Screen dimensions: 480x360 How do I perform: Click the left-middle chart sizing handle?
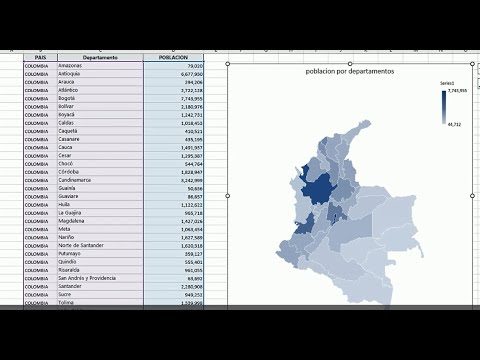coord(228,196)
